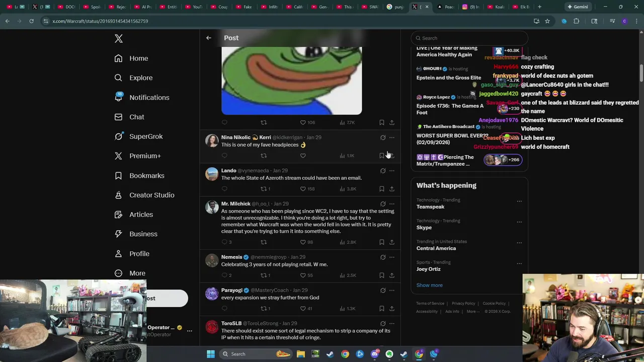Viewport: 644px width, 362px height.
Task: Bookmark Nemesis's reply
Action: pos(381,276)
